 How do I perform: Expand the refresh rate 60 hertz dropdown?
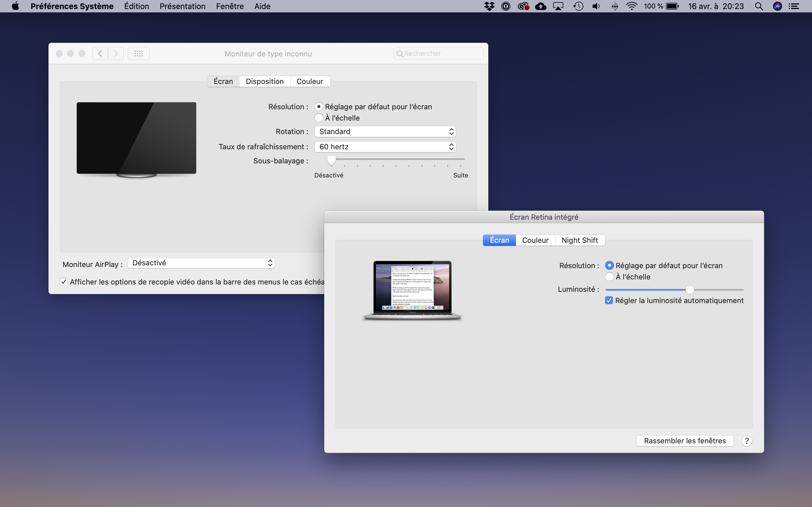pos(385,146)
